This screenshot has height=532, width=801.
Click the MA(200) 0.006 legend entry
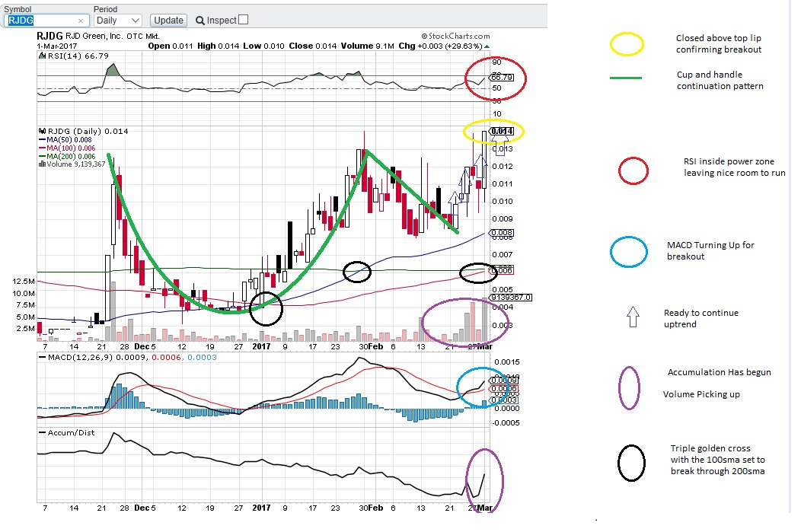pos(67,156)
